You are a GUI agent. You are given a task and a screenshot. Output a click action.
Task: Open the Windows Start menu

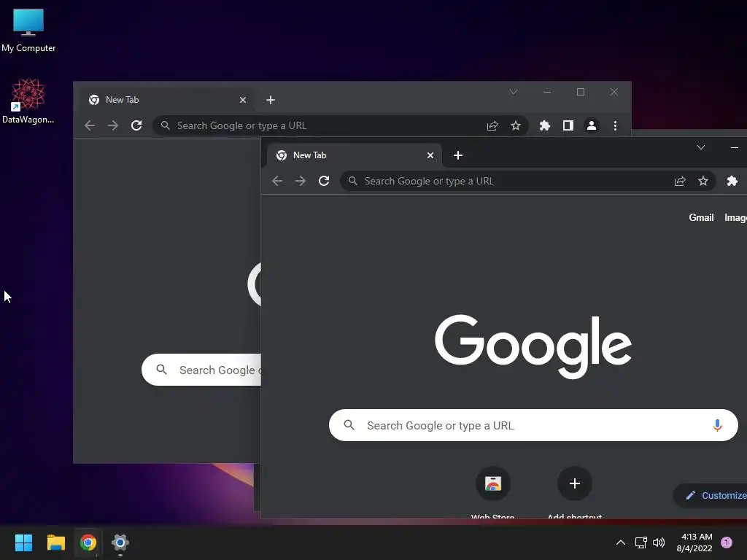[x=23, y=542]
